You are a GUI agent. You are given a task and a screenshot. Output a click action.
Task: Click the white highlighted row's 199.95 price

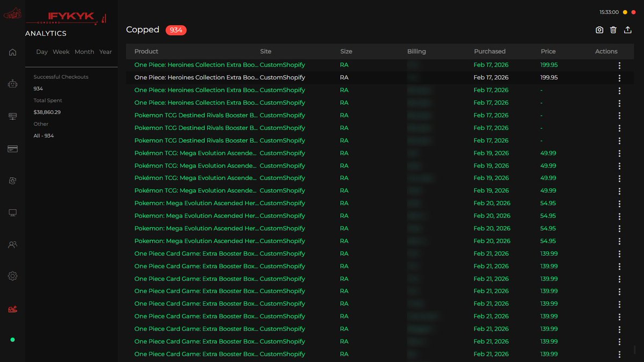point(549,77)
